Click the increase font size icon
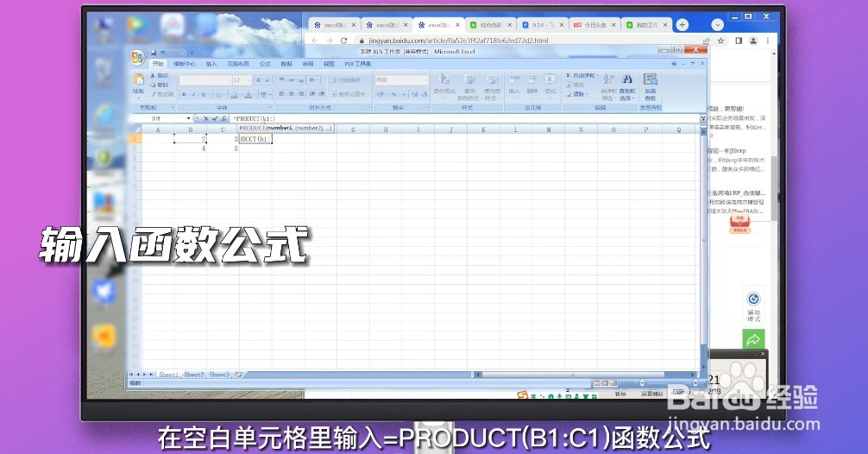 pos(259,79)
